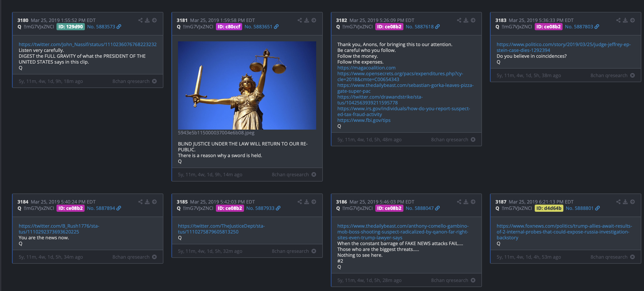Open opensecrets.org expenditures link
Viewport: 644px width, 291px height.
(x=400, y=76)
